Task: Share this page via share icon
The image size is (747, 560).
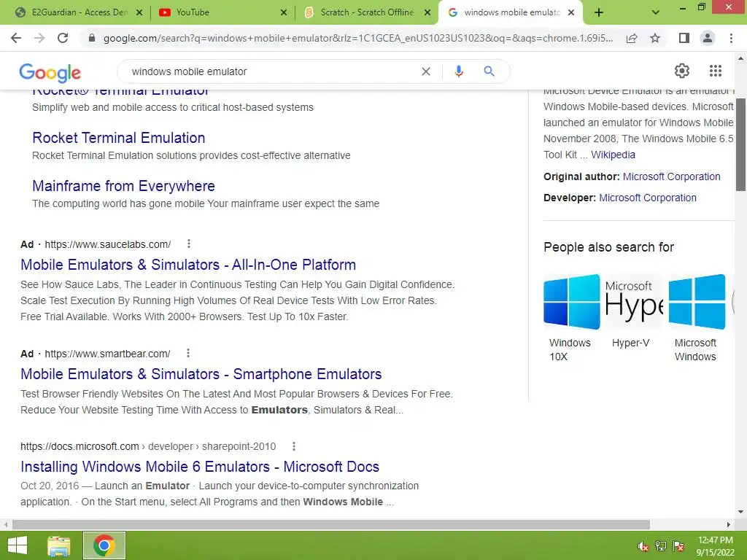Action: [632, 38]
